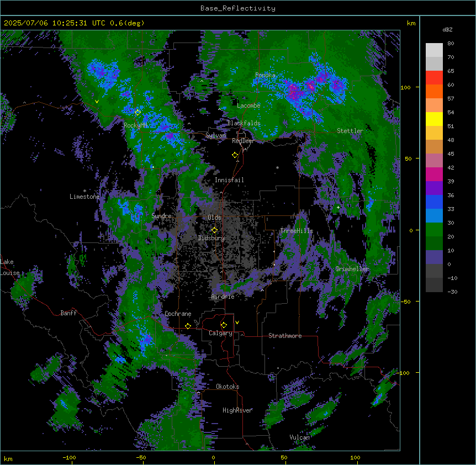Click the Lacombe city label
This screenshot has width=476, height=465.
[248, 105]
